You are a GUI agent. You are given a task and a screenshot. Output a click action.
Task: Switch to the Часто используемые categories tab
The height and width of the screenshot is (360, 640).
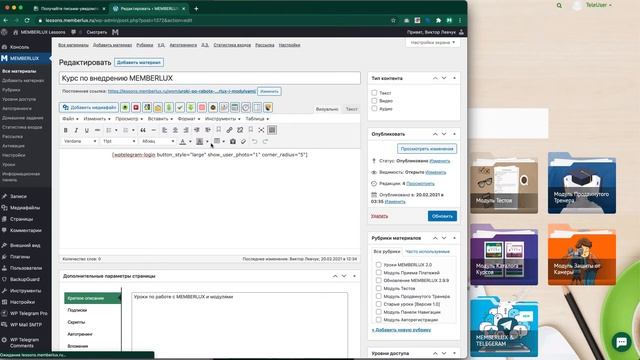(427, 252)
